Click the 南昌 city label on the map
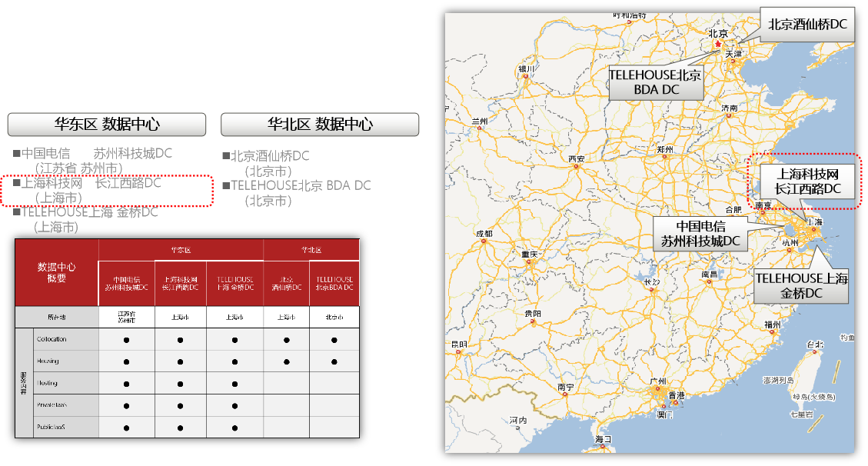Image resolution: width=868 pixels, height=466 pixels. [x=709, y=274]
